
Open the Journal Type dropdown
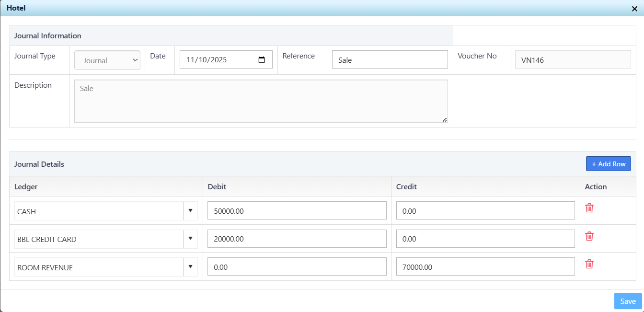coord(107,60)
